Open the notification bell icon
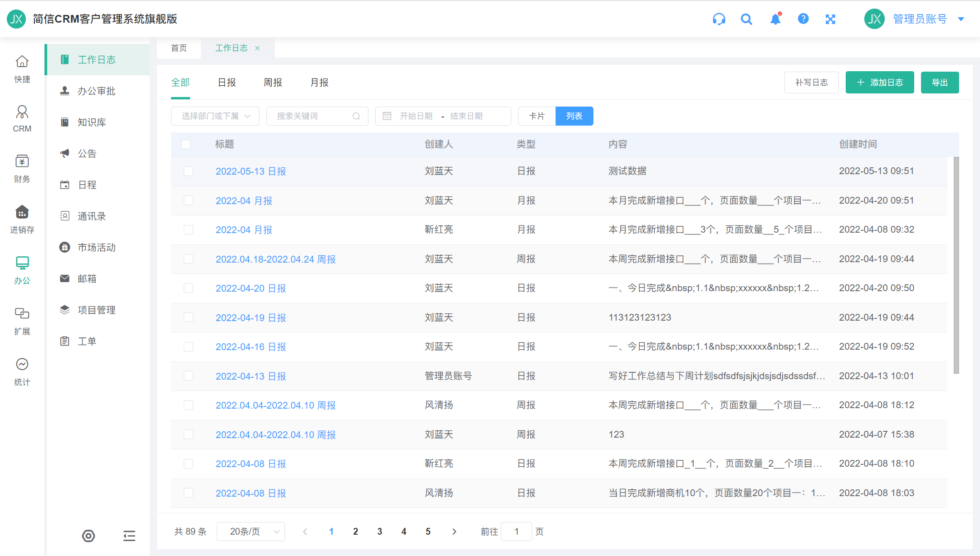The image size is (980, 556). (x=775, y=19)
